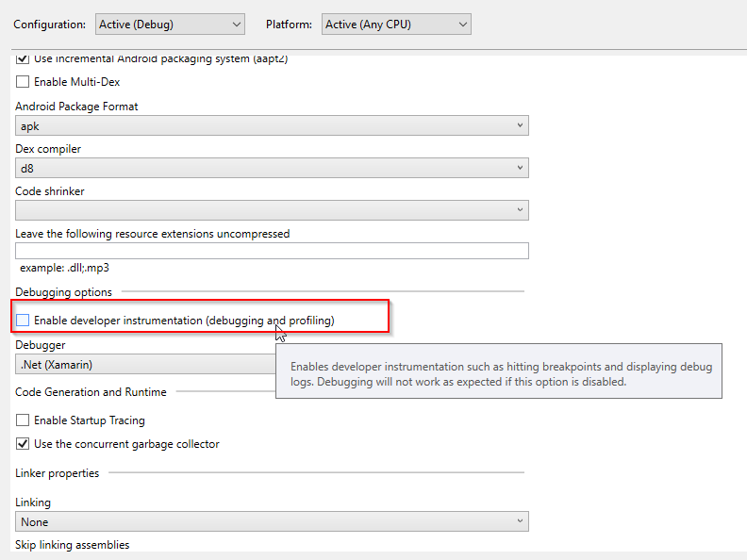
Task: Open the Debugger .Net (Xamarin) dropdown
Action: [145, 364]
